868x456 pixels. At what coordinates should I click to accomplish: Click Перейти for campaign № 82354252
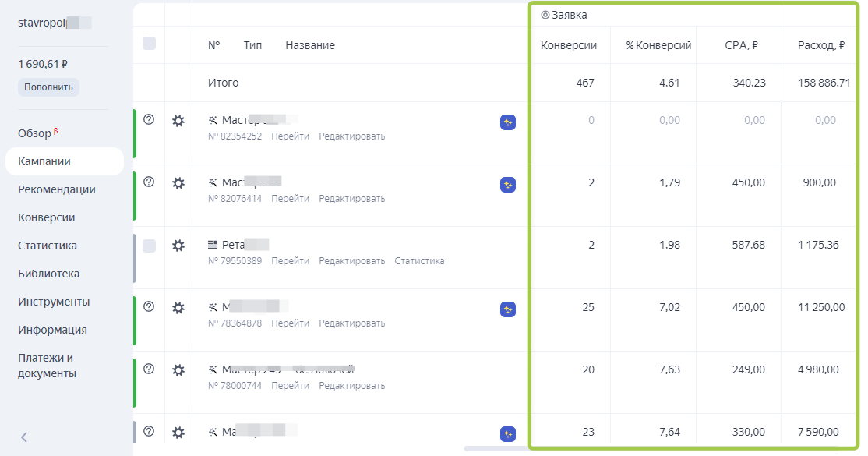click(290, 136)
